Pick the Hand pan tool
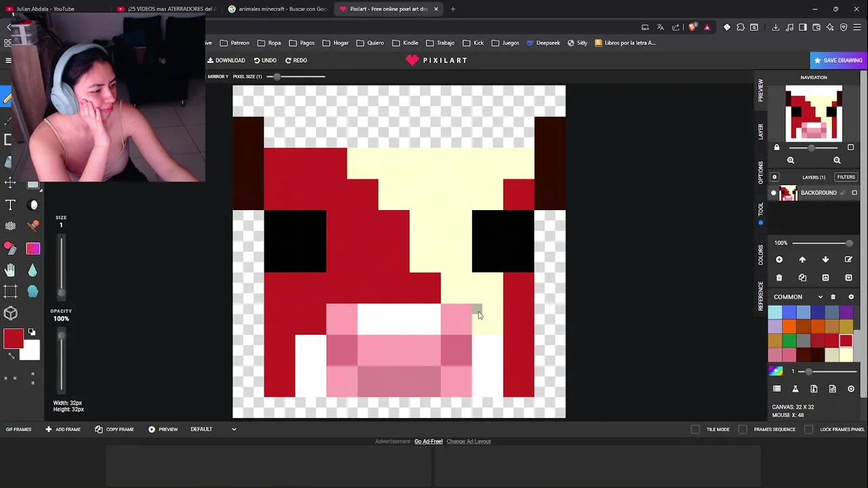Image resolution: width=868 pixels, height=488 pixels. pyautogui.click(x=10, y=270)
